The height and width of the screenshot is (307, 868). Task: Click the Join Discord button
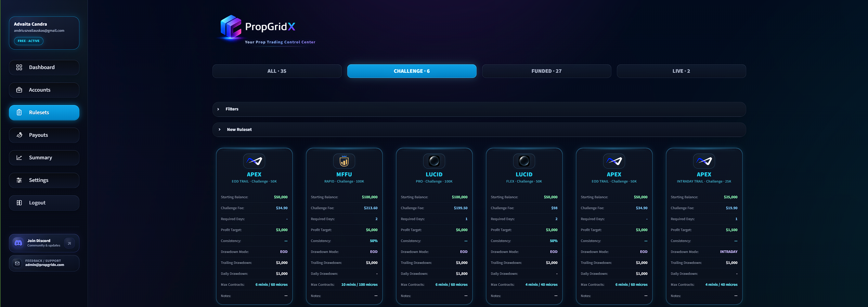(x=44, y=243)
